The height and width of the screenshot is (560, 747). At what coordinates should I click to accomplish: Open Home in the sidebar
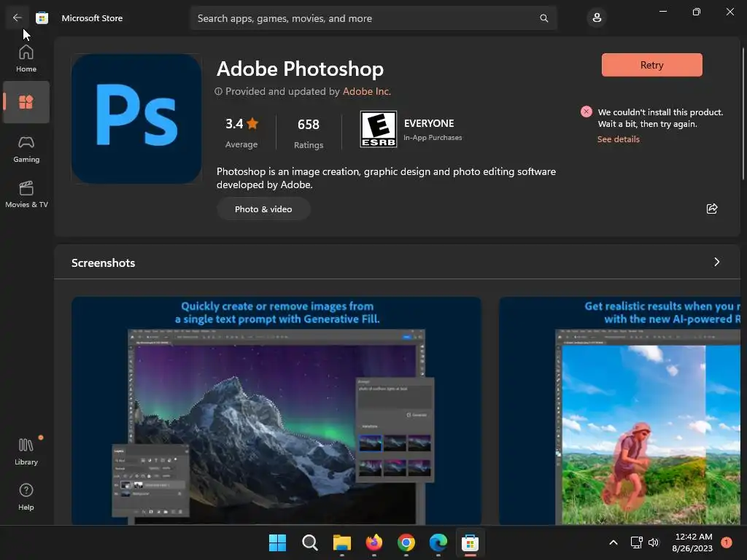(26, 58)
